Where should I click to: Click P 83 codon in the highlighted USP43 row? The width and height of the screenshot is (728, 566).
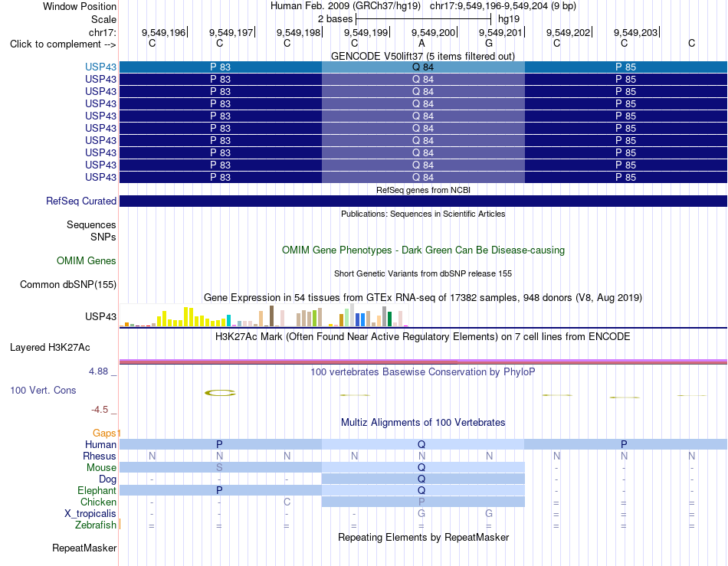pos(221,67)
